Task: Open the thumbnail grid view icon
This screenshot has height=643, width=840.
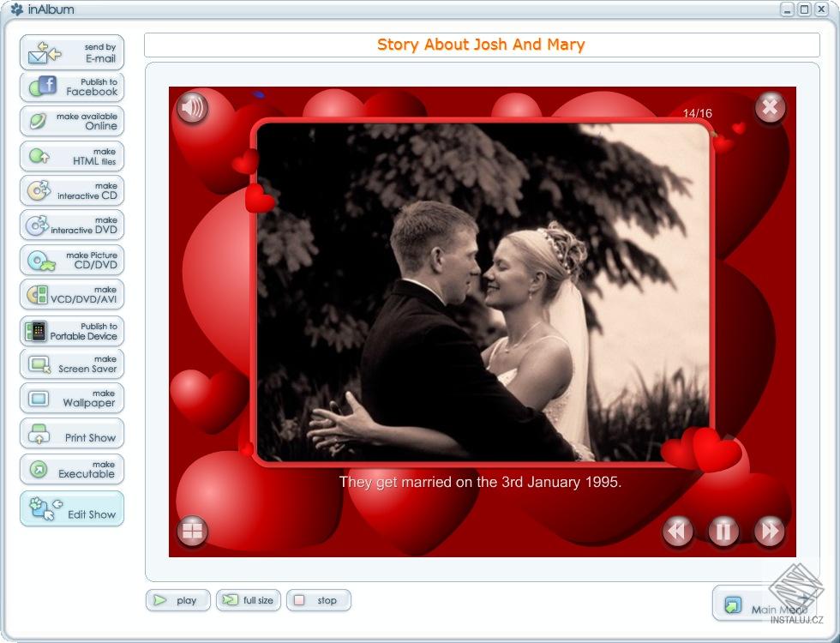Action: [x=192, y=531]
